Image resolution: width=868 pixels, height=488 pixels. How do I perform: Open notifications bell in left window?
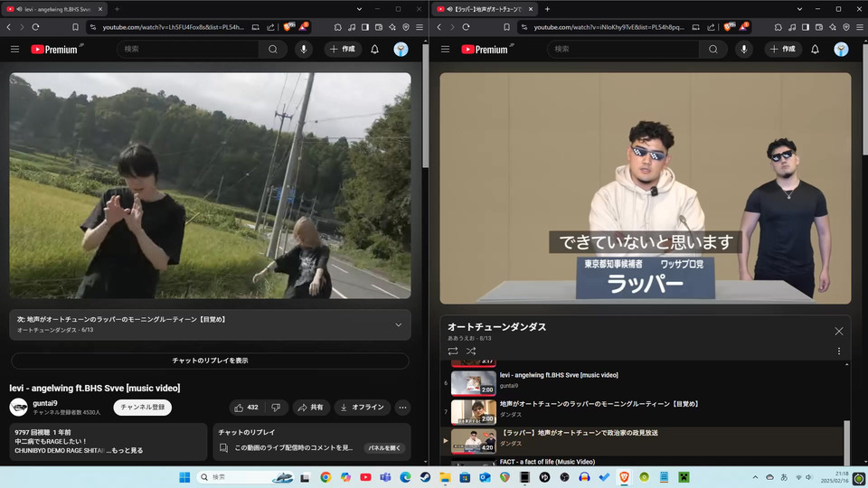(x=374, y=49)
